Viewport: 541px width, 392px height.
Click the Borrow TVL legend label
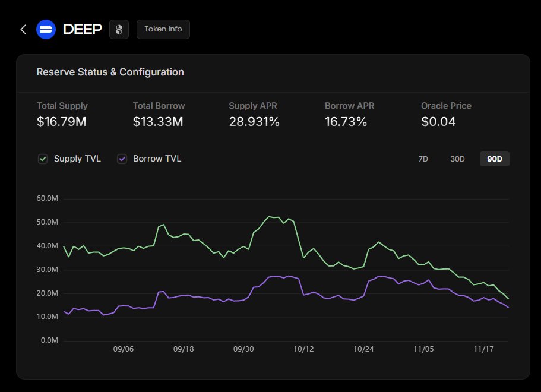[x=157, y=159]
